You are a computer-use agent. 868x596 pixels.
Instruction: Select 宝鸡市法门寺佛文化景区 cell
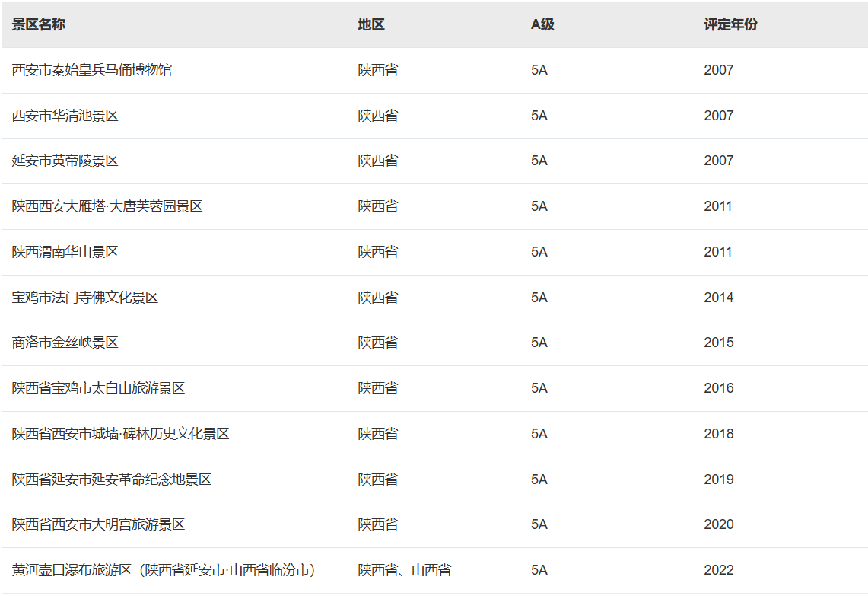click(x=85, y=298)
